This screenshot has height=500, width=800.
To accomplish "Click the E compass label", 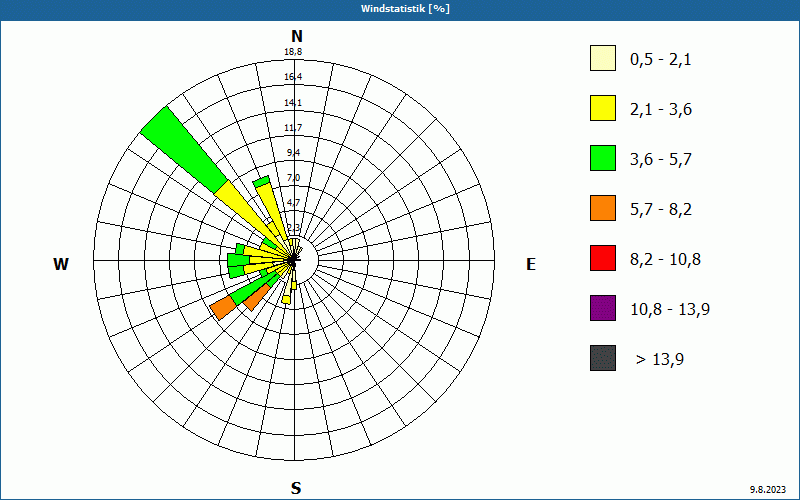I will tap(531, 264).
